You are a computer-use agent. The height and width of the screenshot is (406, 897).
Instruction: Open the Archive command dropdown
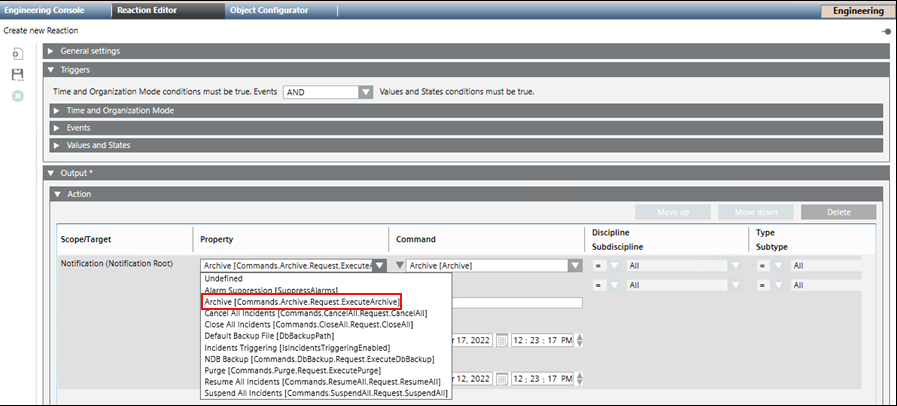(574, 265)
